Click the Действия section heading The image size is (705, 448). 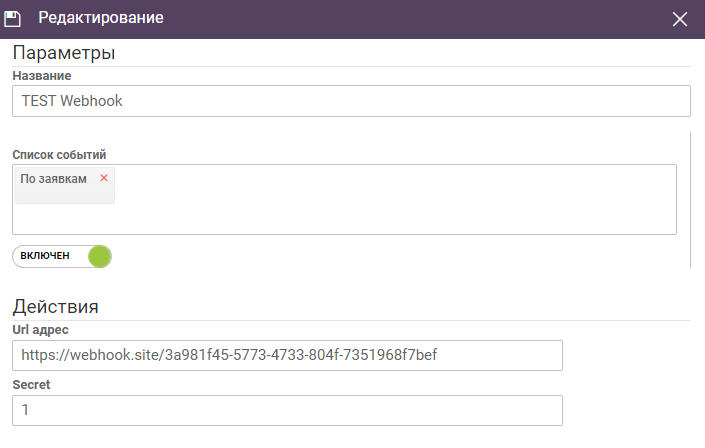[55, 306]
